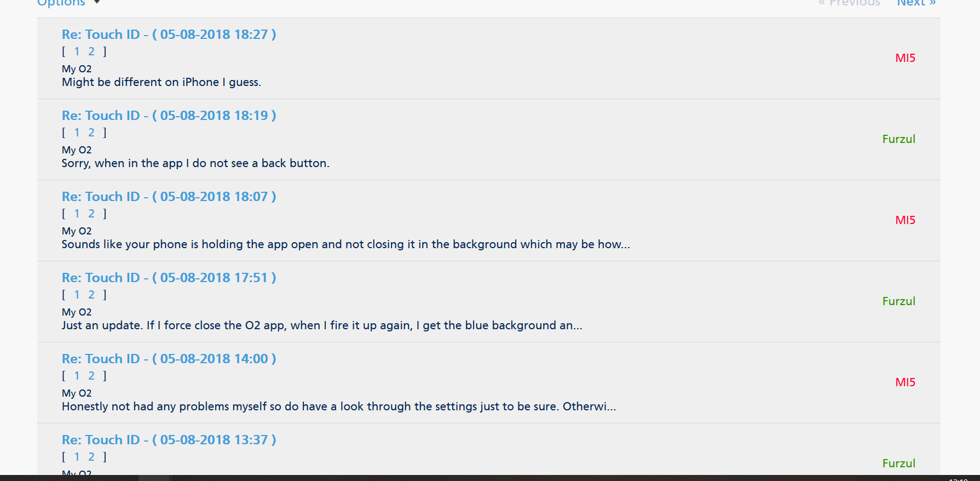Screen dimensions: 980x481
Task: Open the Re: Touch ID 18:07 post
Action: click(x=169, y=197)
